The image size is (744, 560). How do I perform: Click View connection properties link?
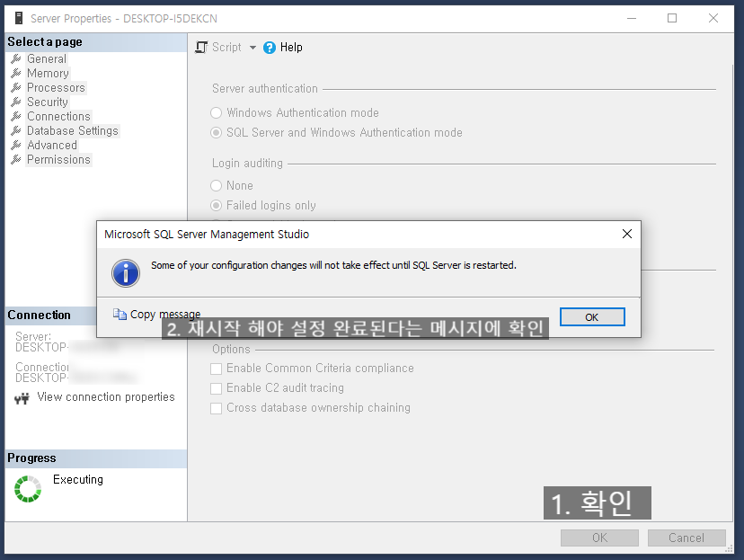tap(106, 396)
